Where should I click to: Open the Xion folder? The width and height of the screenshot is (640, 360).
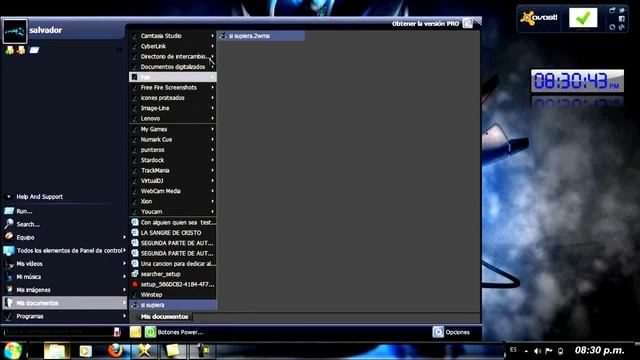point(173,201)
